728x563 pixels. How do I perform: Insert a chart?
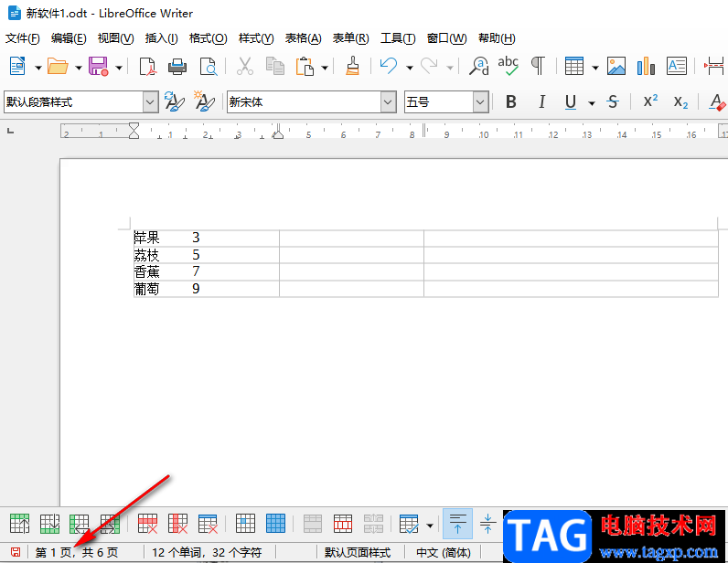pyautogui.click(x=646, y=67)
